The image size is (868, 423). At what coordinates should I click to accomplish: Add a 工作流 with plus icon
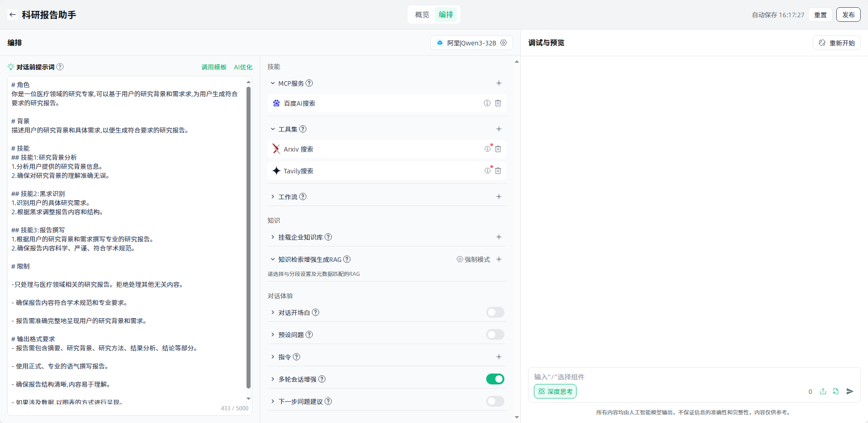click(x=498, y=197)
